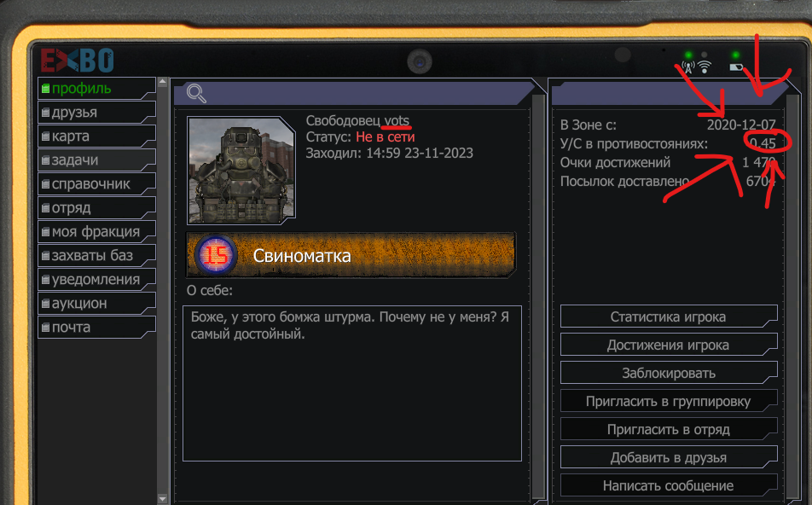
Task: Click the EXBO logo
Action: (x=78, y=61)
